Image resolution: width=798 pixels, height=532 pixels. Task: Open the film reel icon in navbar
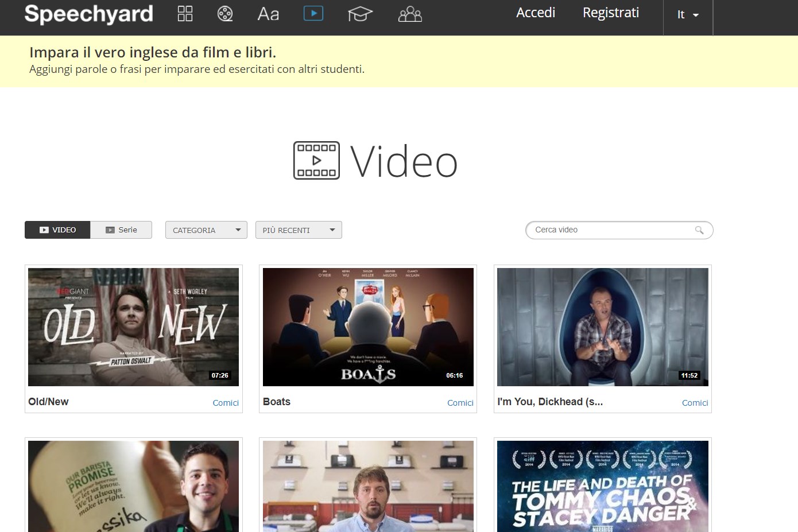(225, 13)
